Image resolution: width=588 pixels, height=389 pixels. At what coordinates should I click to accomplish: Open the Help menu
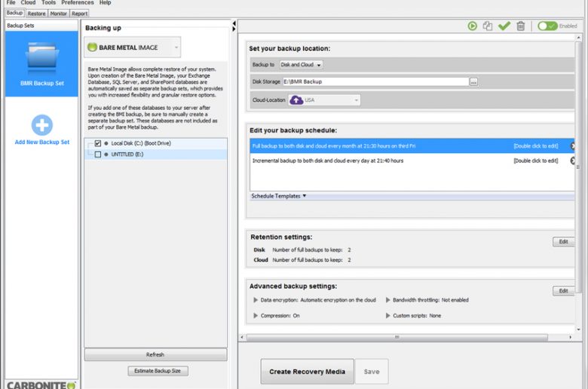(105, 2)
